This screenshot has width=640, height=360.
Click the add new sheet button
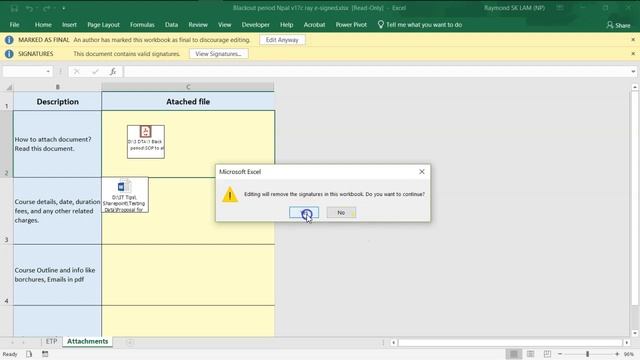point(130,342)
